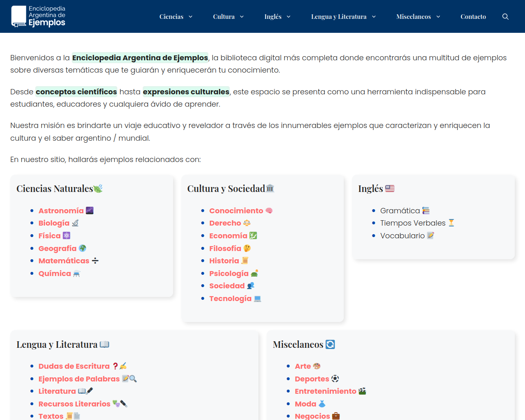Click the hourglass emoji beside Tiempos Verbales
The height and width of the screenshot is (420, 525).
452,223
